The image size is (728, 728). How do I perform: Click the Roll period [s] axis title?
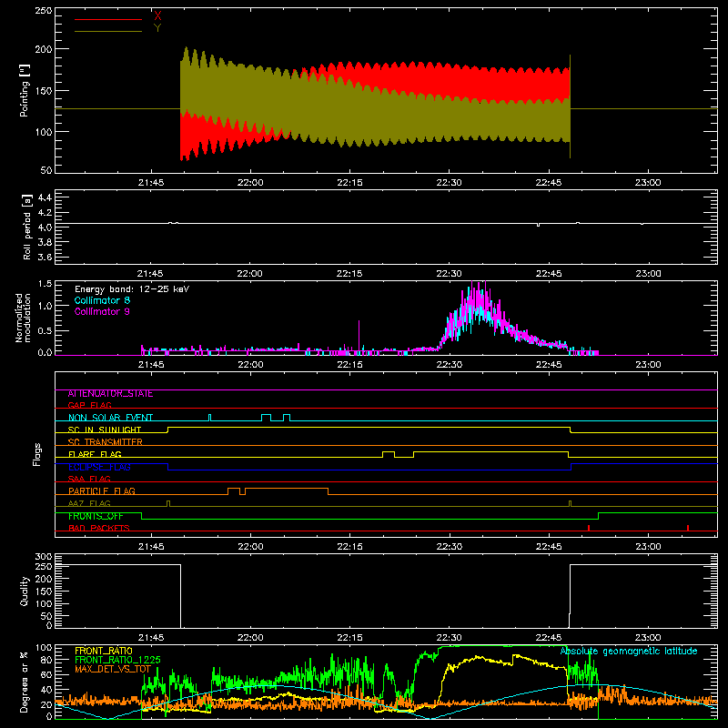[x=26, y=227]
